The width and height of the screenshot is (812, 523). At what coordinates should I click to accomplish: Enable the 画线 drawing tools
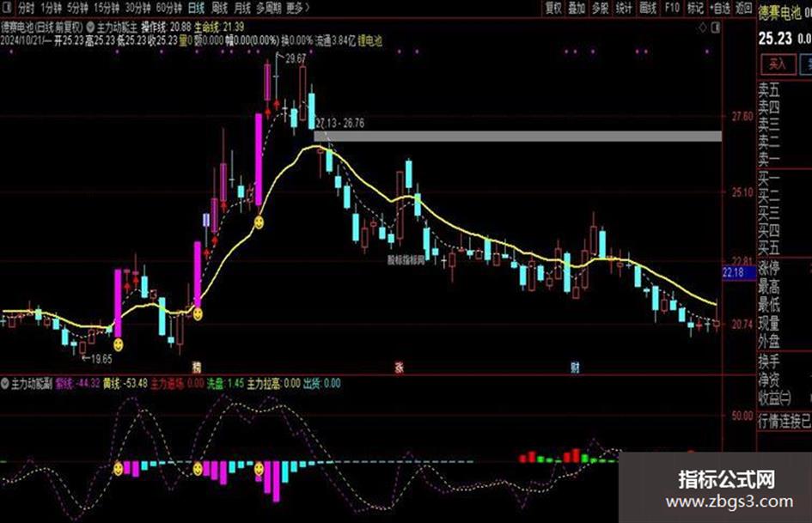pos(648,8)
